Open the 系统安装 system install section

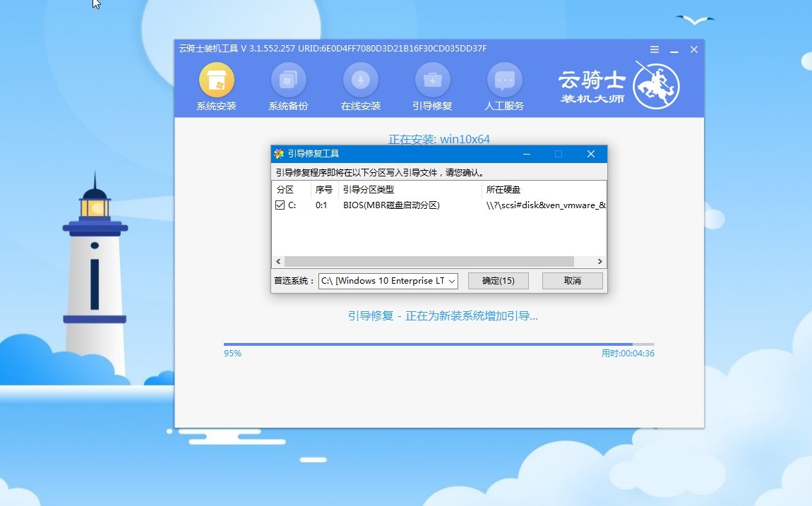click(x=217, y=87)
